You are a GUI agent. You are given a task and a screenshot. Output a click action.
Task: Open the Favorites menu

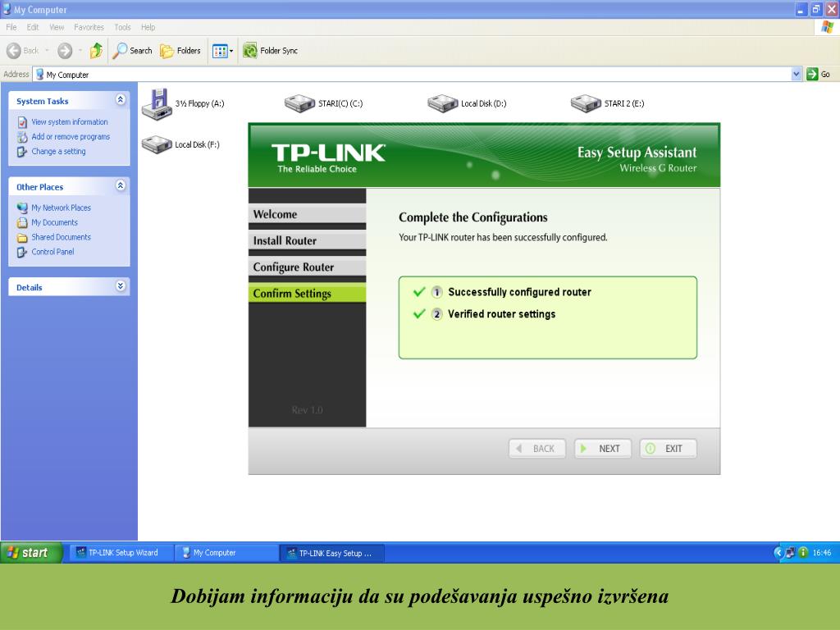click(x=89, y=27)
